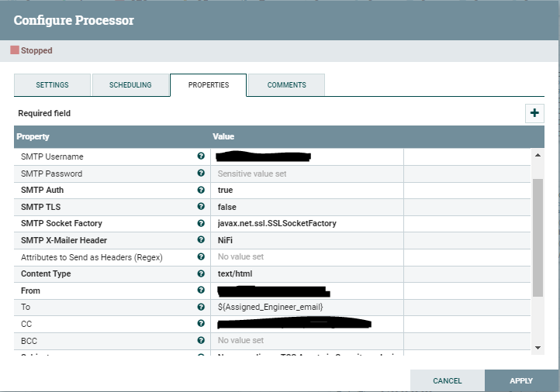Open help icon for Content Type
The width and height of the screenshot is (560, 392).
pos(201,273)
